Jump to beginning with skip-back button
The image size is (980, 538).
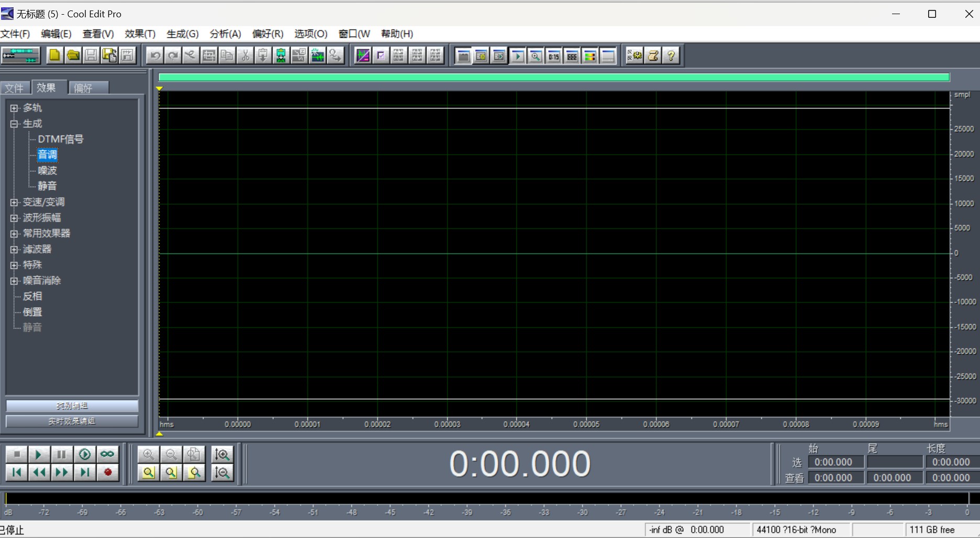coord(16,472)
